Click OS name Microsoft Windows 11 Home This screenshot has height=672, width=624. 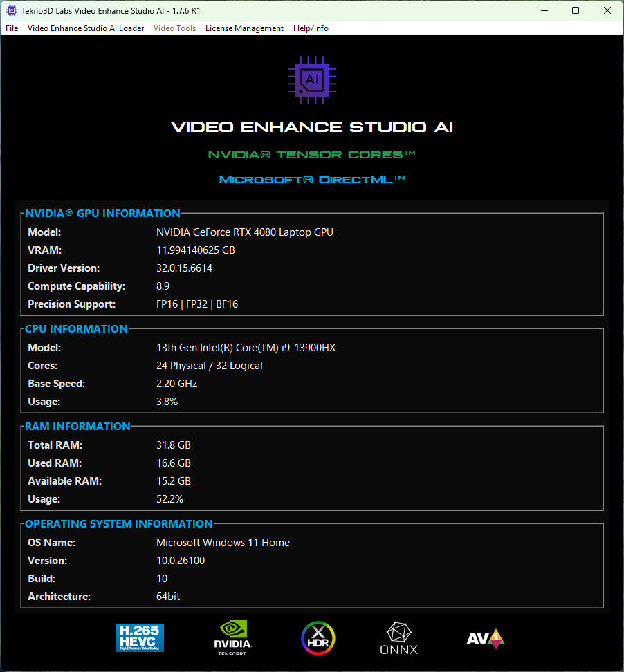coord(223,543)
